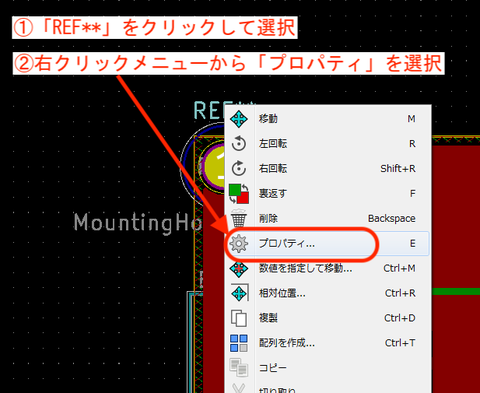The height and width of the screenshot is (393, 480).
Task: Select 削除 menu entry
Action: [x=327, y=218]
